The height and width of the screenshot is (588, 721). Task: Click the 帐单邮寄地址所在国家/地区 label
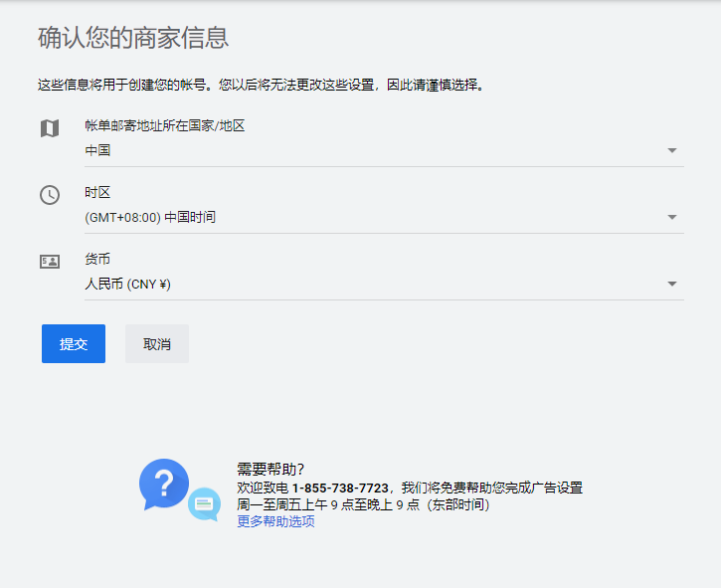[x=165, y=125]
